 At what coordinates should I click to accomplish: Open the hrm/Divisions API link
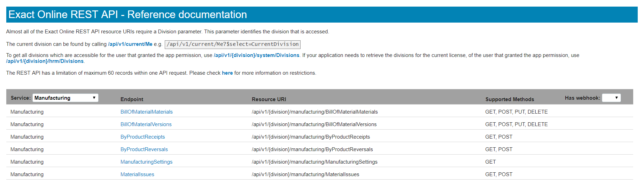(45, 61)
